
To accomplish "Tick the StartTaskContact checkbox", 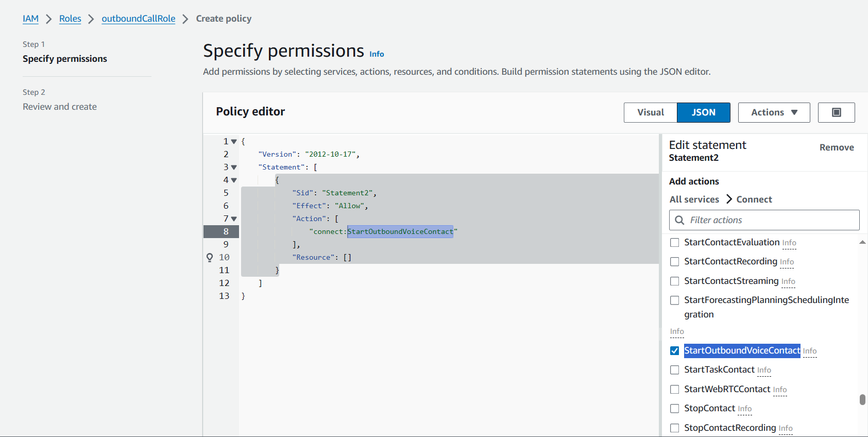I will click(674, 370).
